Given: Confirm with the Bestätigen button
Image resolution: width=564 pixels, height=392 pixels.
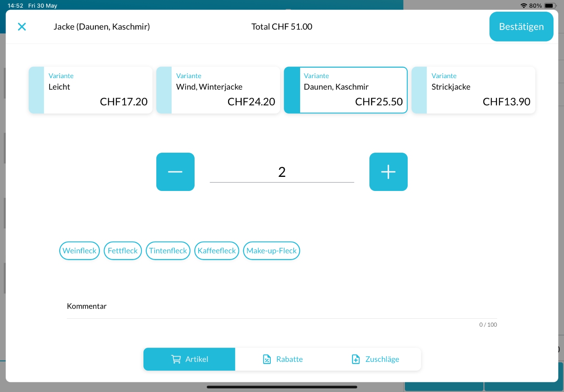Looking at the screenshot, I should tap(521, 27).
